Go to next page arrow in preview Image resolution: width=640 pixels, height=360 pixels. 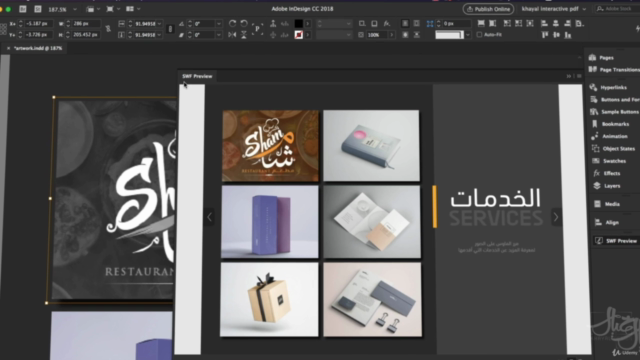[x=556, y=217]
